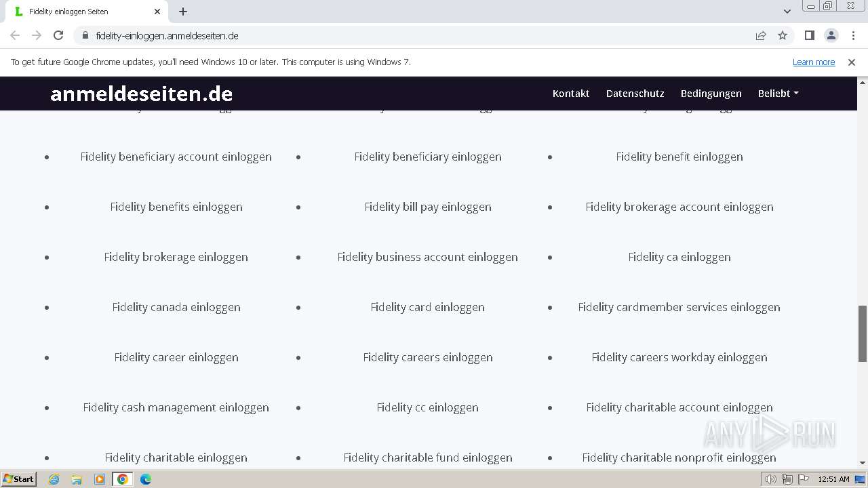Viewport: 868px width, 488px height.
Task: Open Fidelity beneficiary account einloggen
Action: click(x=176, y=157)
